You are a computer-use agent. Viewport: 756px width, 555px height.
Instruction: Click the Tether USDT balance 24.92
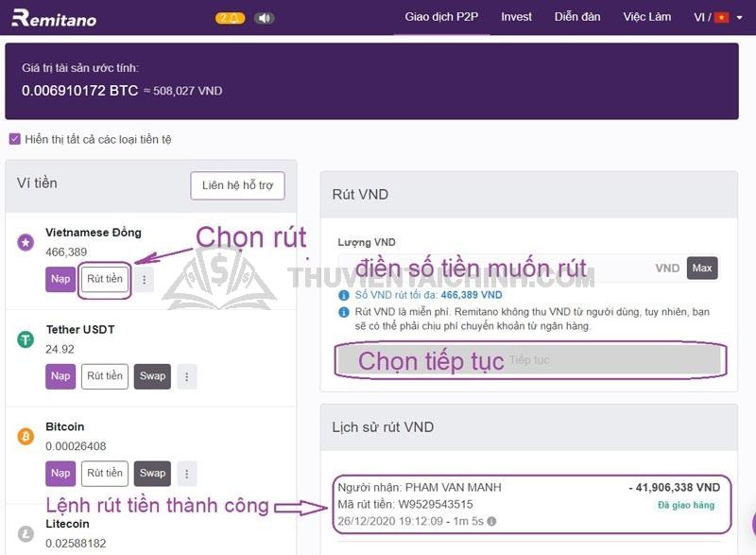(x=60, y=349)
